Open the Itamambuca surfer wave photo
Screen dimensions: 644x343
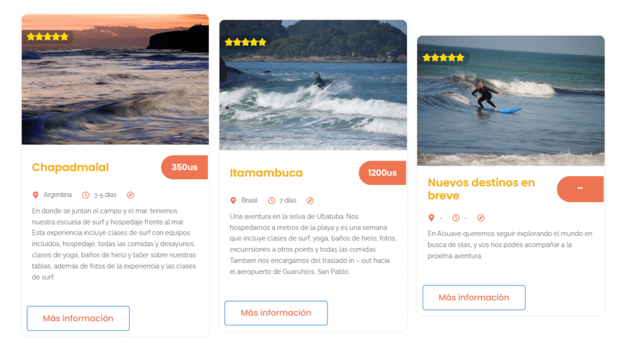point(313,85)
